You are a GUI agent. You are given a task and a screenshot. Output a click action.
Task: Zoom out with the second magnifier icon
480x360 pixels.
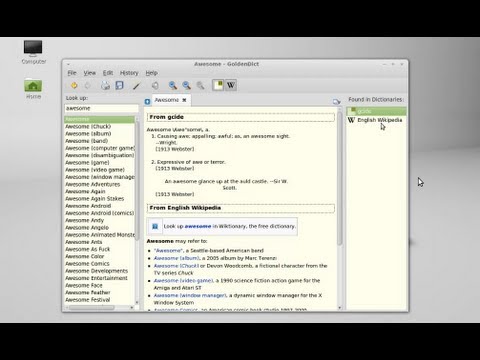[186, 86]
